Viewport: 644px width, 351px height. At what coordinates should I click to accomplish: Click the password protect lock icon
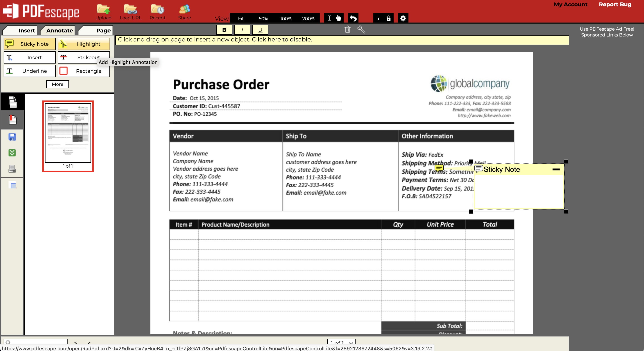(x=388, y=18)
